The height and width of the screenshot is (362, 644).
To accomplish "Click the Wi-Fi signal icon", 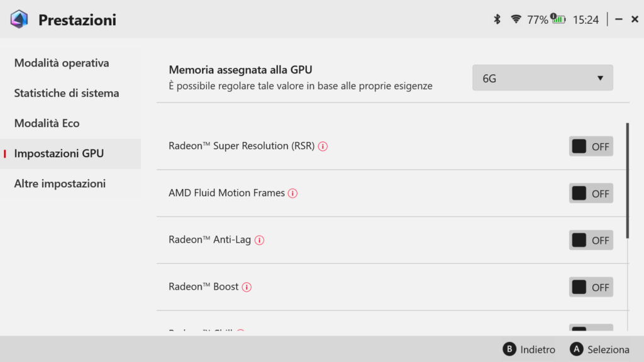I will tap(516, 19).
